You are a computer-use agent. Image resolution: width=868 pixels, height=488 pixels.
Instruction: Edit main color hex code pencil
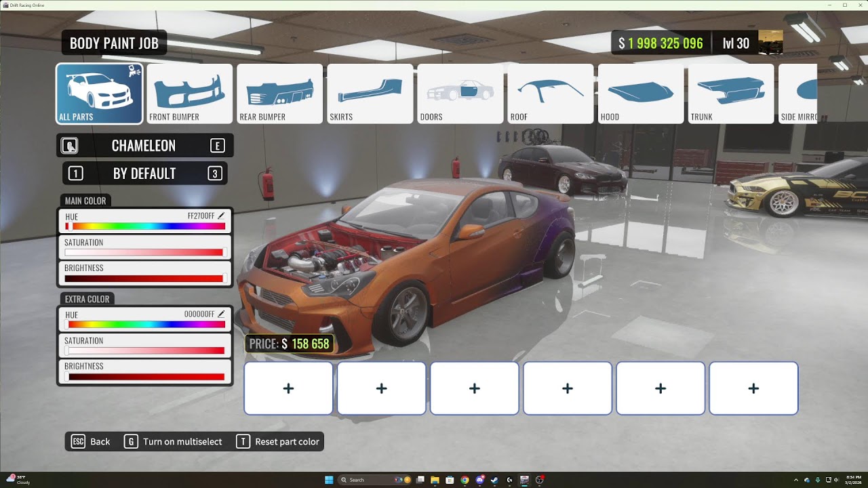[x=221, y=216]
